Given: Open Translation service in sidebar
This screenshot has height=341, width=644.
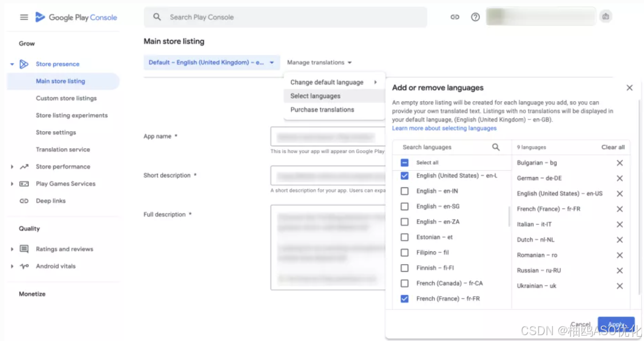Looking at the screenshot, I should click(63, 149).
